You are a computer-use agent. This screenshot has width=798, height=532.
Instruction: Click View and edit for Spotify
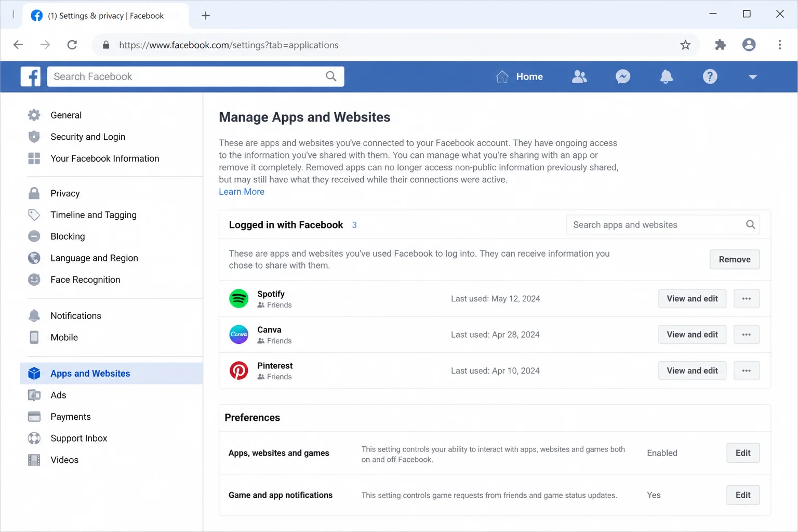(692, 299)
